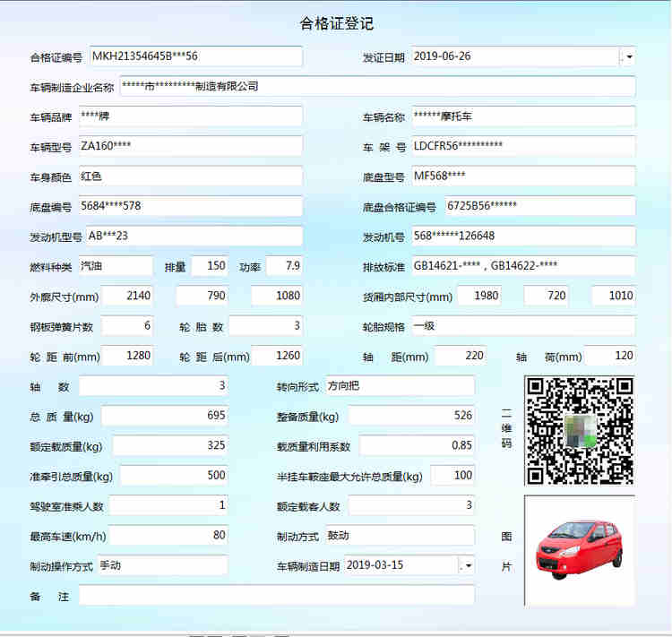Focus the 排放标准 input field

point(523,266)
